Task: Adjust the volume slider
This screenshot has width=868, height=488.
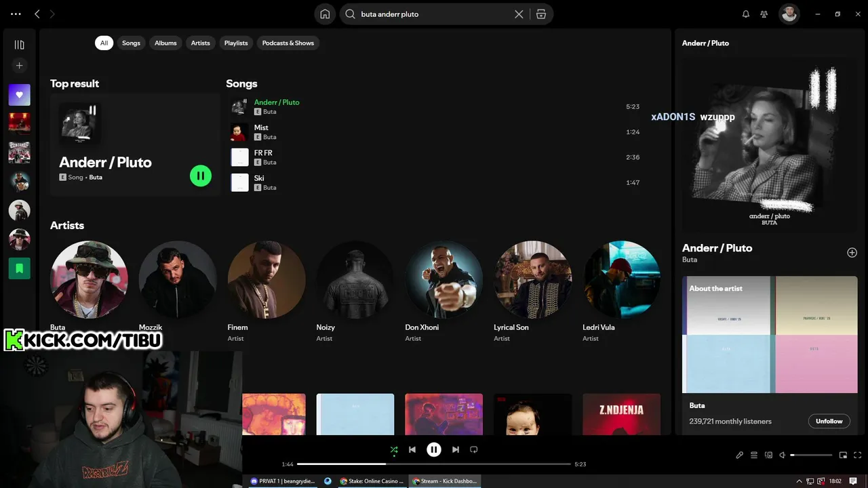Action: point(811,455)
